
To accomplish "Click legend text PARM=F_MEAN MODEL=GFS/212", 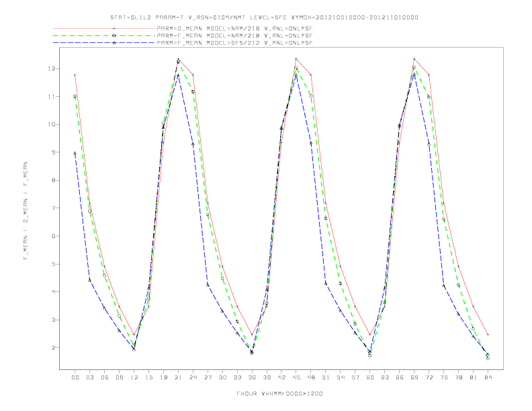I will 208,43.
